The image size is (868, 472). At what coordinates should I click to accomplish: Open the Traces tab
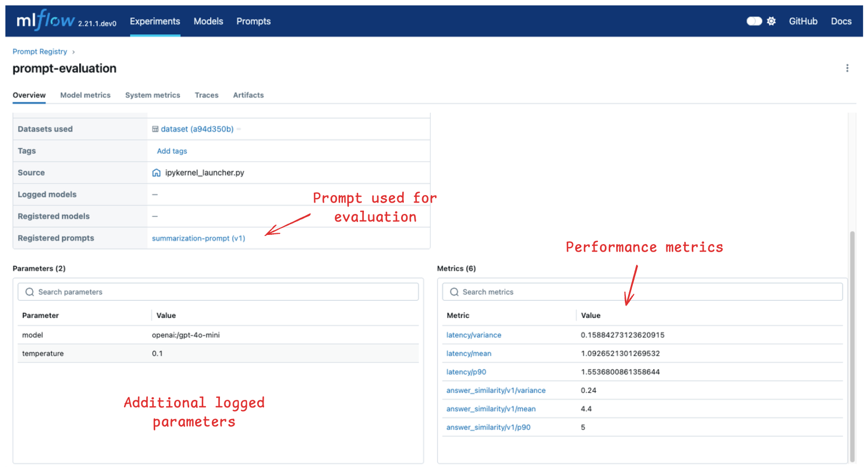[x=206, y=95]
